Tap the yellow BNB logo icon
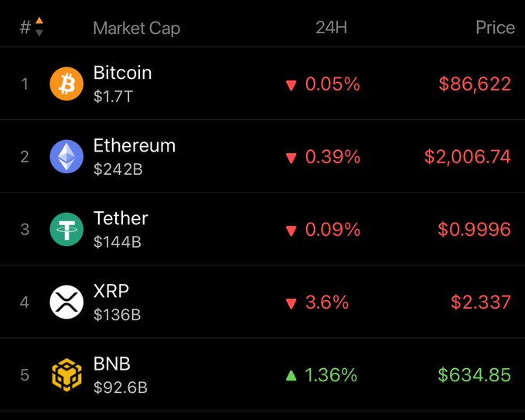Viewport: 525px width, 420px height. pos(66,375)
